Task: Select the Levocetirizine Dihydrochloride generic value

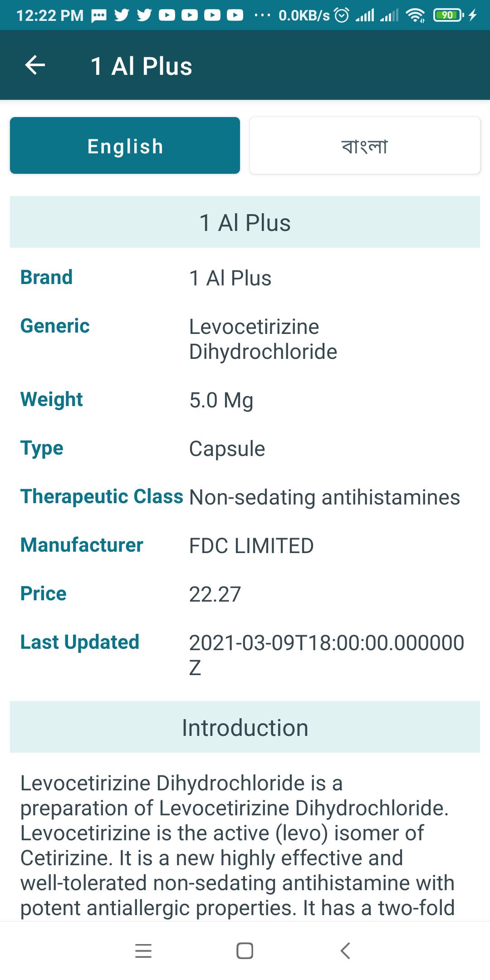Action: coord(263,339)
